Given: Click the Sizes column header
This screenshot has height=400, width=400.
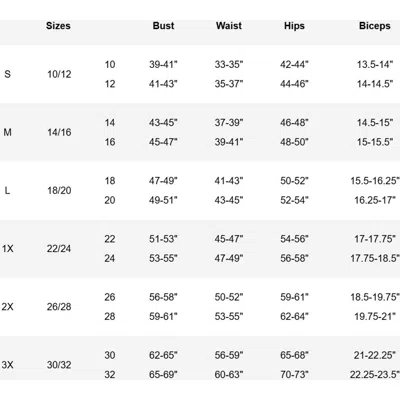Looking at the screenshot, I should (x=58, y=26).
